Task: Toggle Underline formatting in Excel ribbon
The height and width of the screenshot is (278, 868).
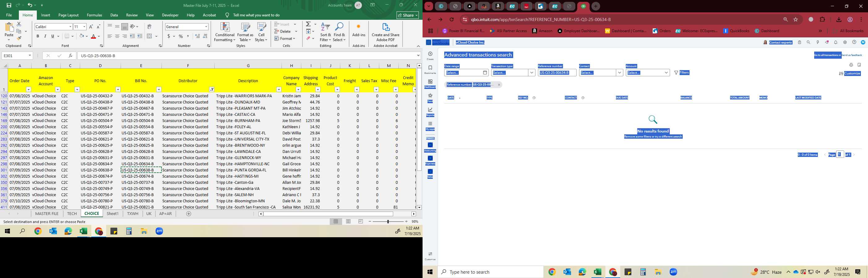Action: coord(53,36)
